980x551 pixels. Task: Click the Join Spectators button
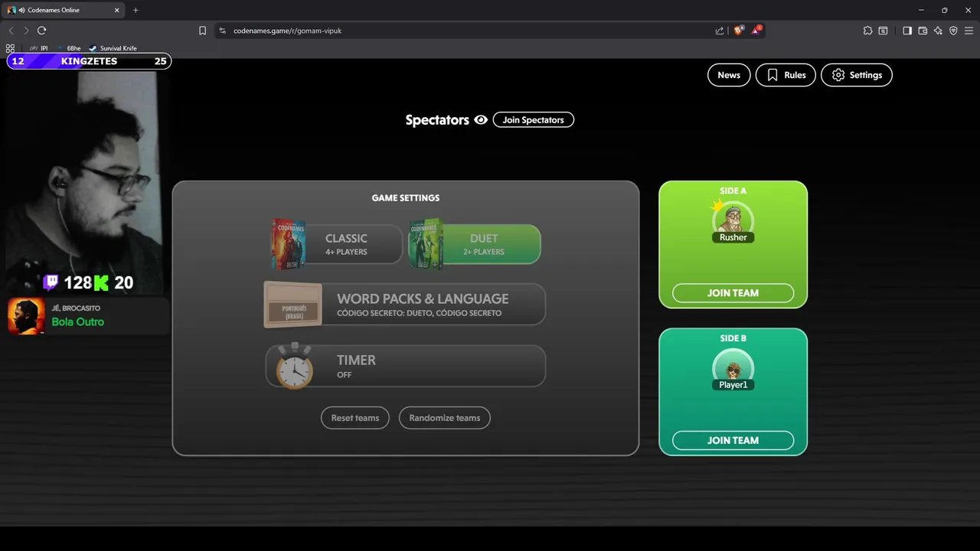[534, 119]
